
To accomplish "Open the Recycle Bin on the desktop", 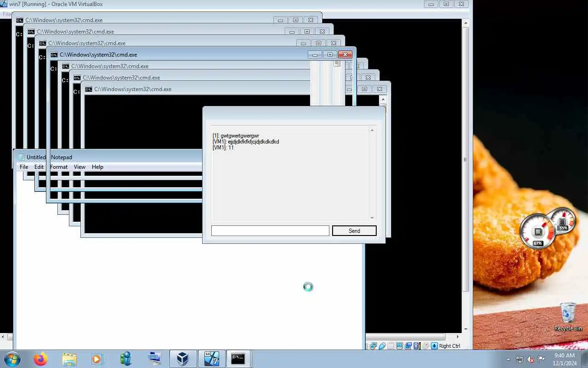I will 568,316.
